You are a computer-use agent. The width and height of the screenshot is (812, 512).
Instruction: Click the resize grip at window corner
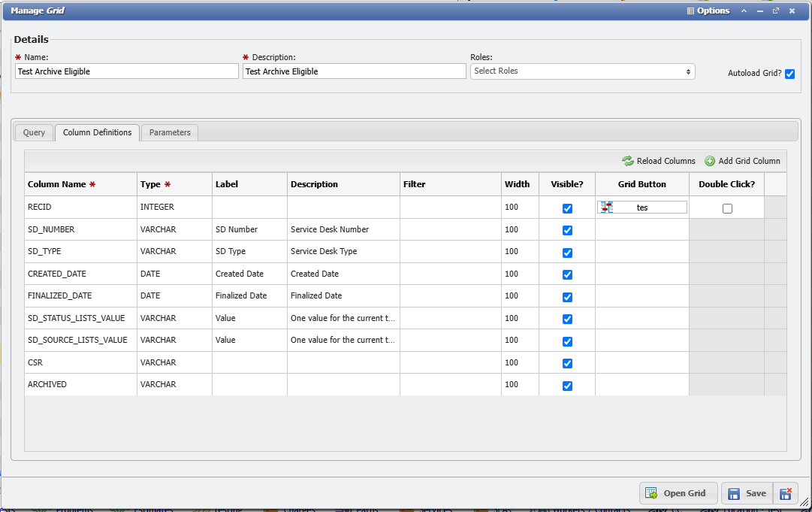tap(806, 507)
